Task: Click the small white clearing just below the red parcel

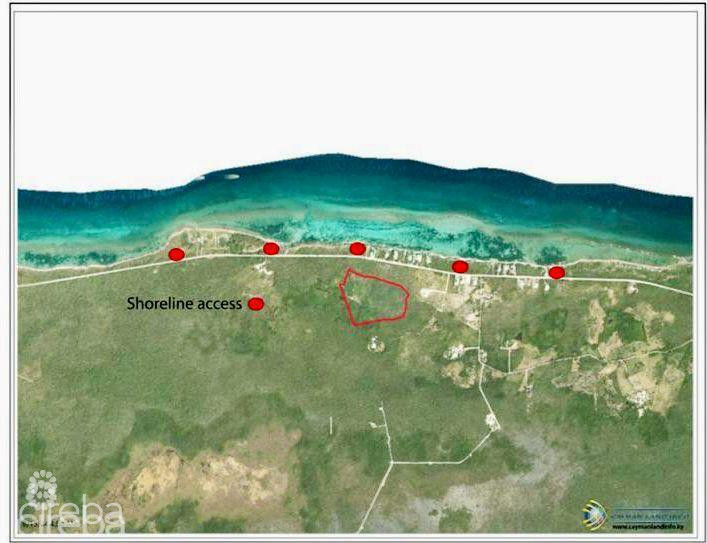Action: click(x=376, y=343)
